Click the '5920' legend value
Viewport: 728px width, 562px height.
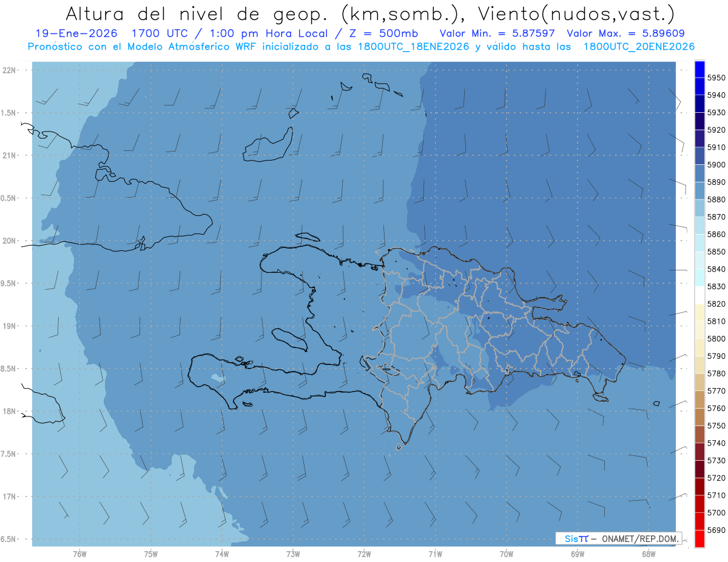(x=716, y=130)
